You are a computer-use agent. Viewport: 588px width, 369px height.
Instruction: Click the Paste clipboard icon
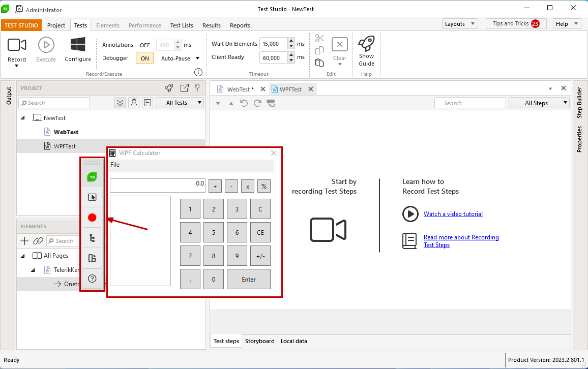(x=319, y=63)
